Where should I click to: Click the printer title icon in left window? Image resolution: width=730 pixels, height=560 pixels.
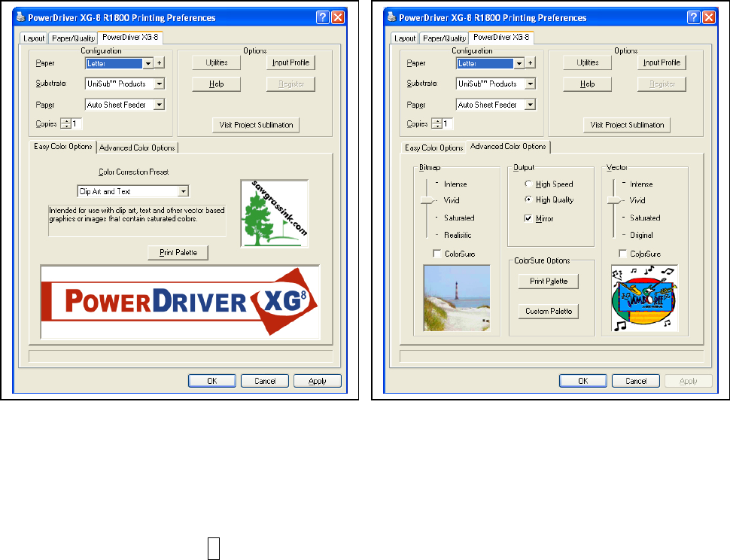point(20,17)
